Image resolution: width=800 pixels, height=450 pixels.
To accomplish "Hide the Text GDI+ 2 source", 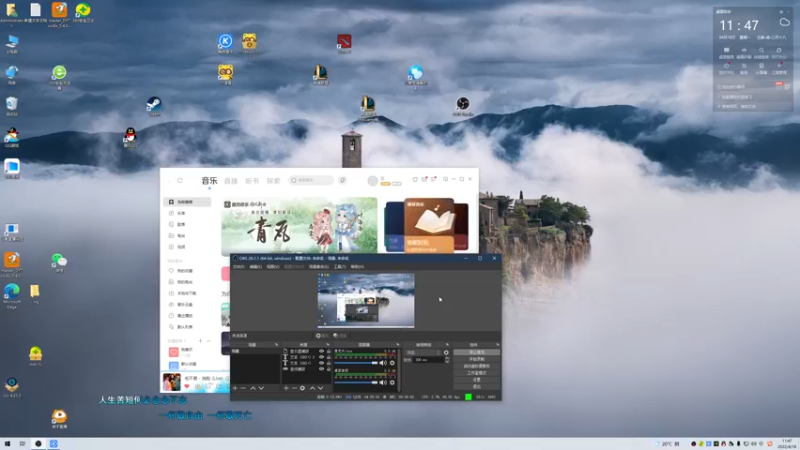I will (321, 357).
